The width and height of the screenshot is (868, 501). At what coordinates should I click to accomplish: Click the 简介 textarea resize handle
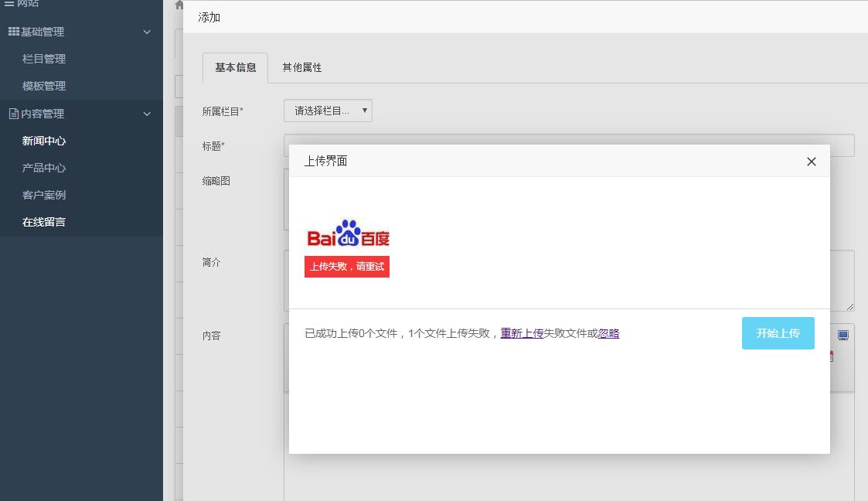point(850,307)
